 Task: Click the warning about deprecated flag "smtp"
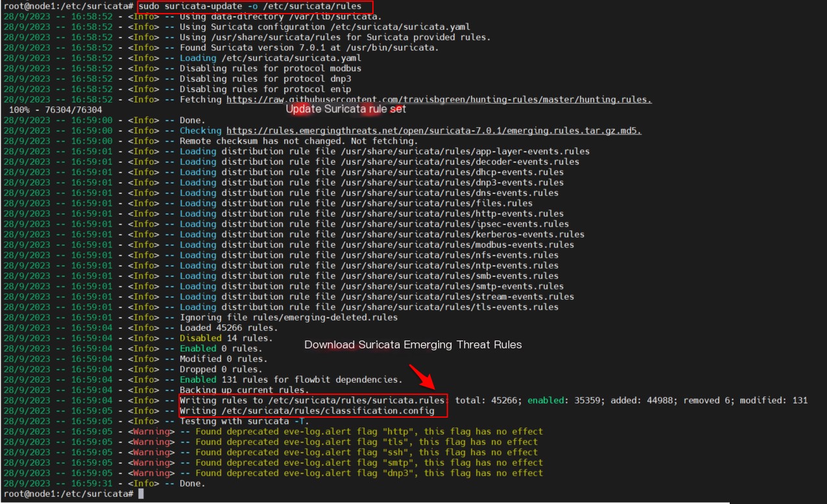[369, 462]
